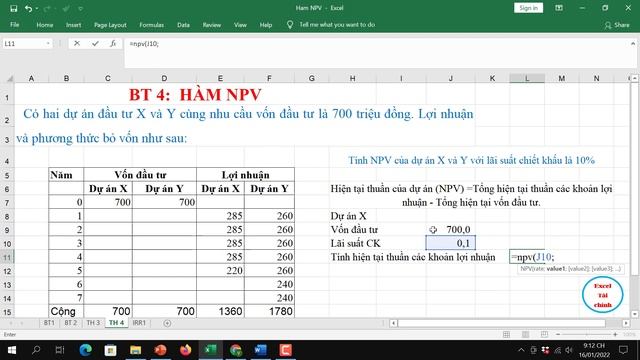Switch to the TH 3 sheet tab

pos(93,323)
